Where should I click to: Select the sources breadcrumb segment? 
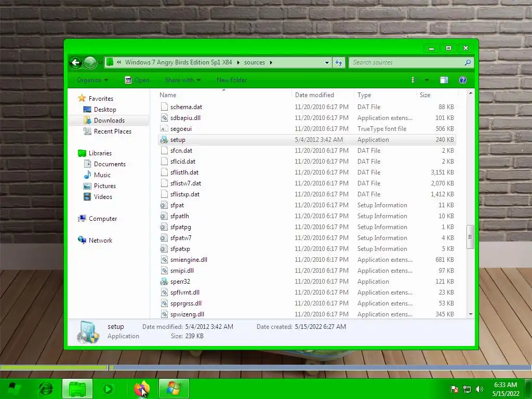[255, 62]
